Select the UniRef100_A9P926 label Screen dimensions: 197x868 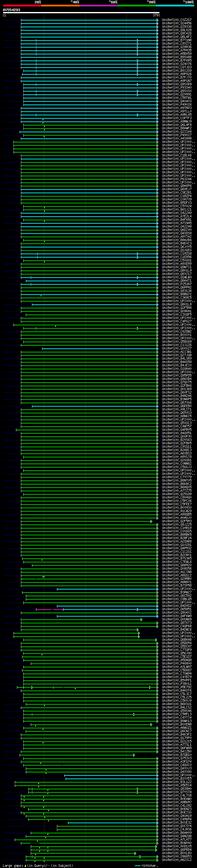click(x=177, y=74)
